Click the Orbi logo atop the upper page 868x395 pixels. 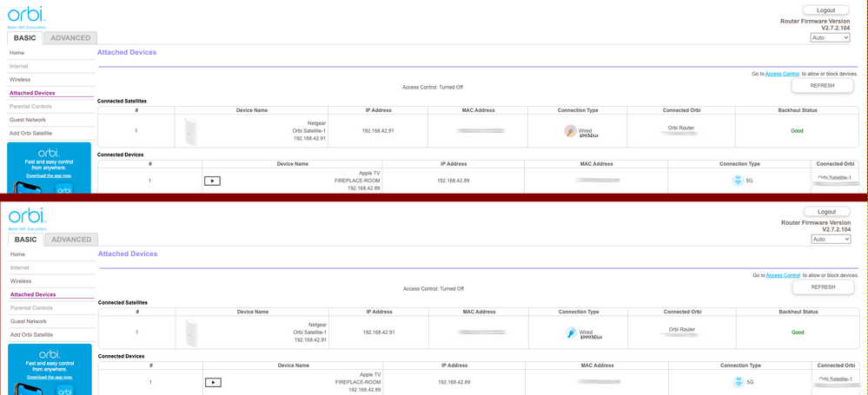pyautogui.click(x=27, y=16)
